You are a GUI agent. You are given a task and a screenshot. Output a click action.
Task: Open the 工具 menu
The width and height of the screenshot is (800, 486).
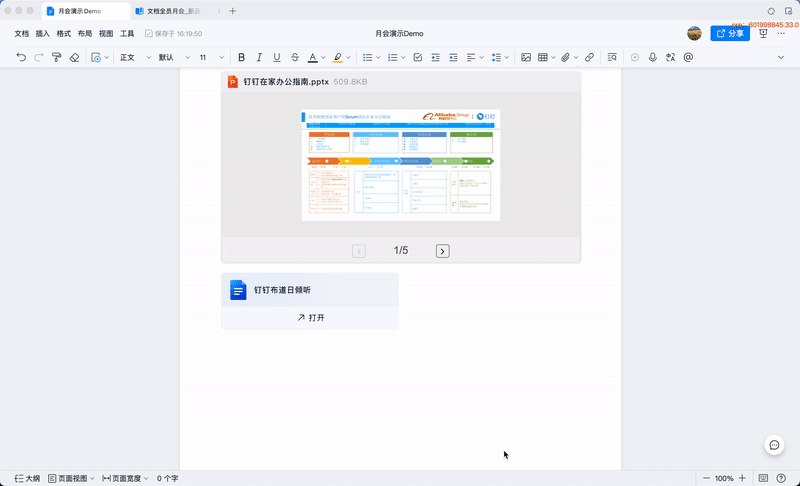127,34
